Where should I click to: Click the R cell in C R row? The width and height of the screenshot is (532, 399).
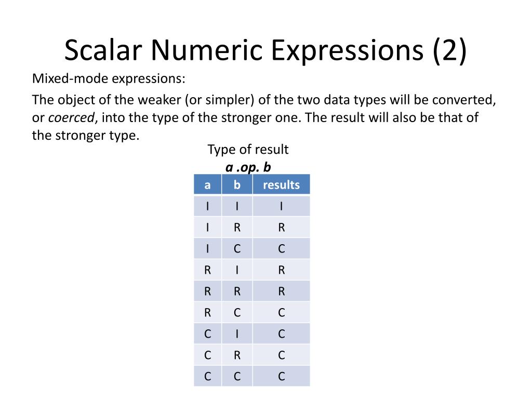[x=237, y=355]
